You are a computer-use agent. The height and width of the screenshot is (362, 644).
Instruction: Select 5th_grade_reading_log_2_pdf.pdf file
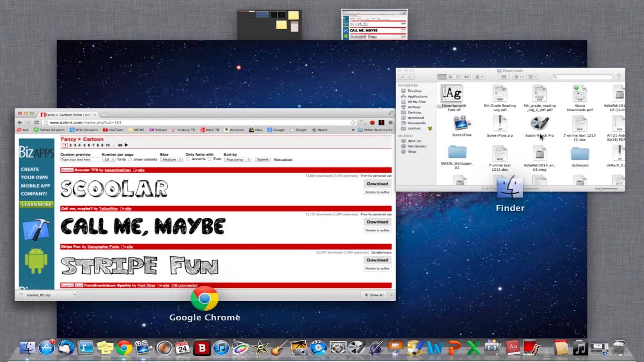click(539, 98)
